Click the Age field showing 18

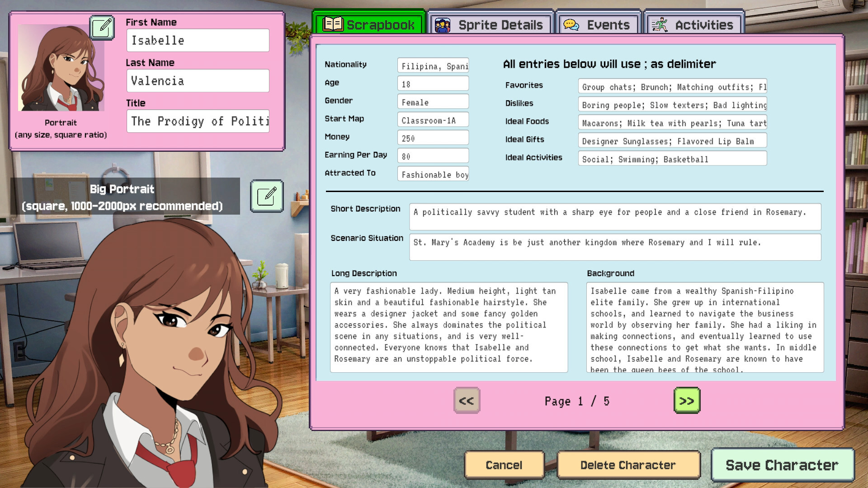[433, 84]
